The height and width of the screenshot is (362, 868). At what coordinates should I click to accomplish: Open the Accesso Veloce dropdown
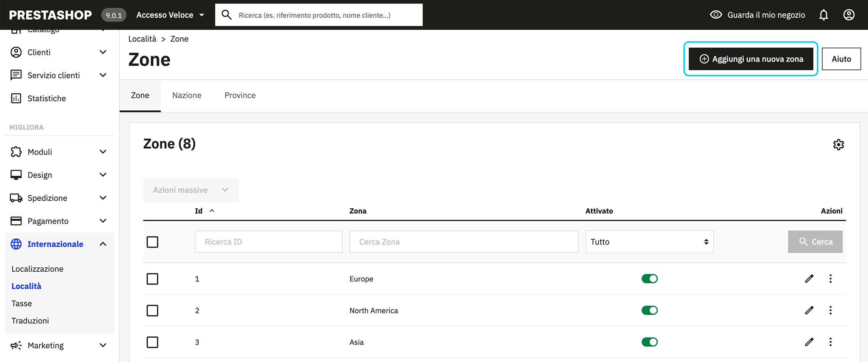click(x=170, y=15)
